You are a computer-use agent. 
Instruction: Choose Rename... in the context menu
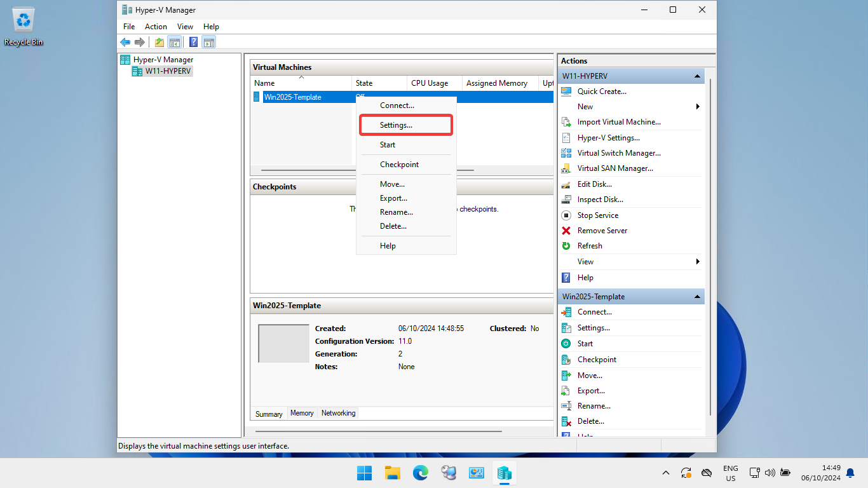coord(406,212)
